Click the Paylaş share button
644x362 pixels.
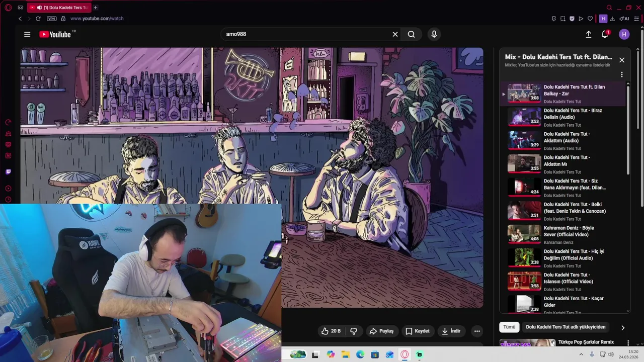[381, 331]
